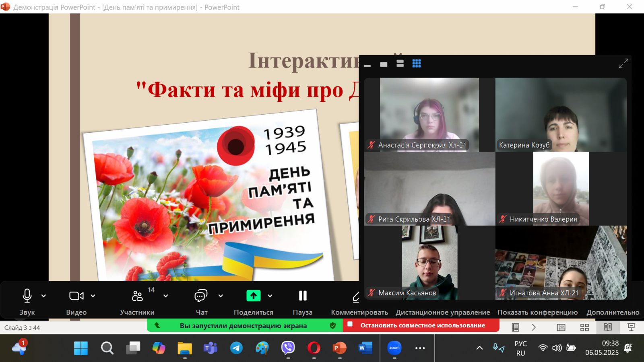
Task: Select Анастасія Серпокрил Хл-21 video tile
Action: 429,115
